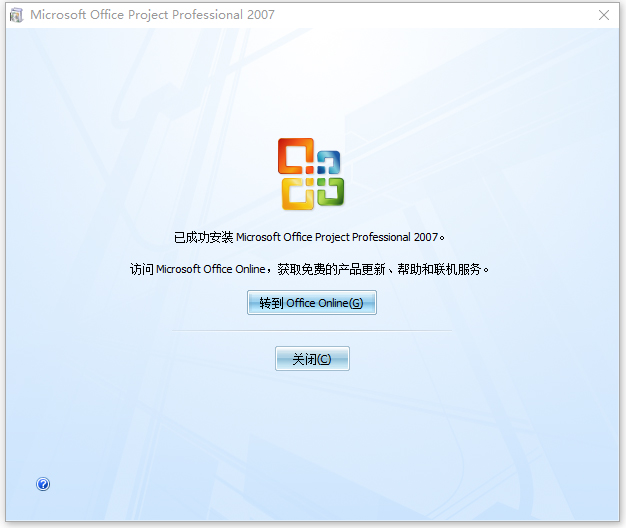Close the setup window with X
Image resolution: width=626 pixels, height=528 pixels.
click(x=604, y=15)
